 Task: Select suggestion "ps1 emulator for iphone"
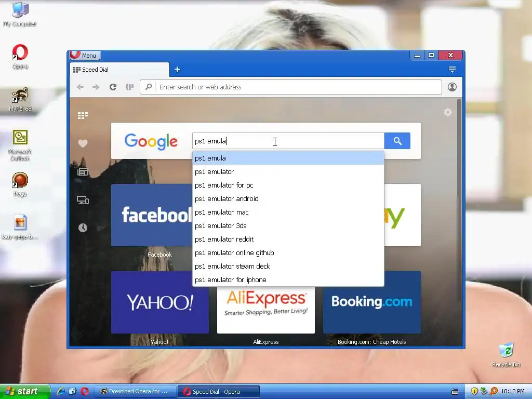288,280
